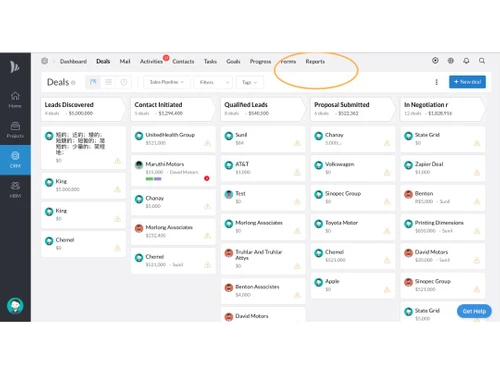Select the Qualified Leads stage header
The height and width of the screenshot is (375, 500).
pyautogui.click(x=263, y=109)
